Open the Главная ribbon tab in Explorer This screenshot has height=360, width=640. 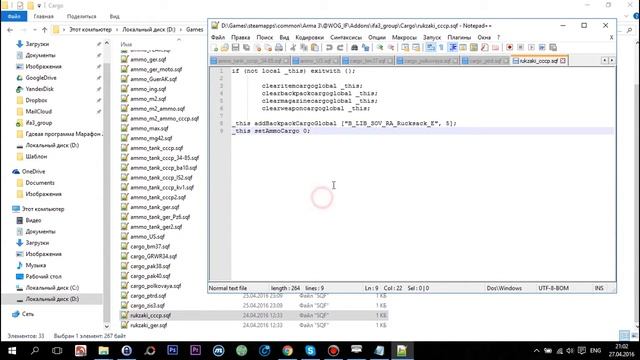click(x=43, y=17)
